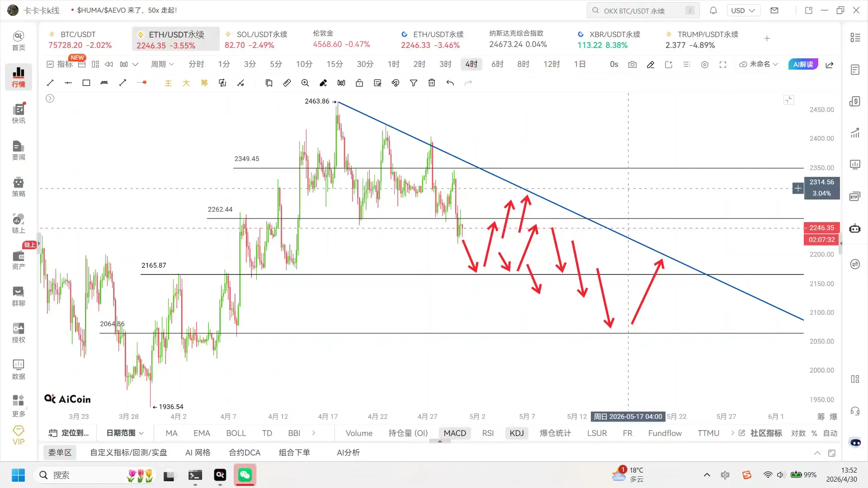Toggle the RSI indicator
The width and height of the screenshot is (868, 488).
pyautogui.click(x=488, y=433)
